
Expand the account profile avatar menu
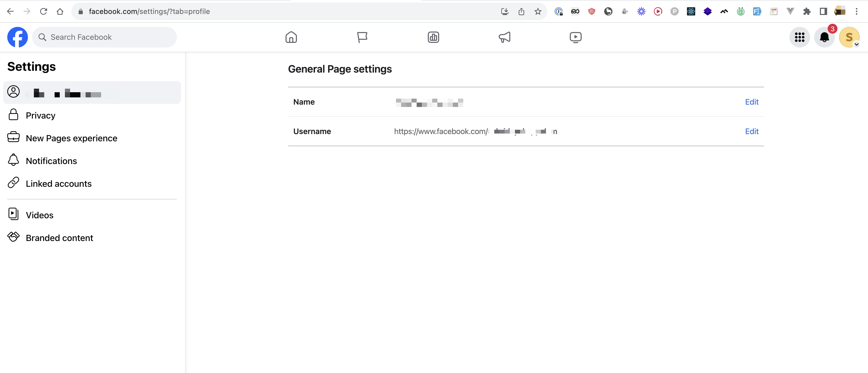849,37
